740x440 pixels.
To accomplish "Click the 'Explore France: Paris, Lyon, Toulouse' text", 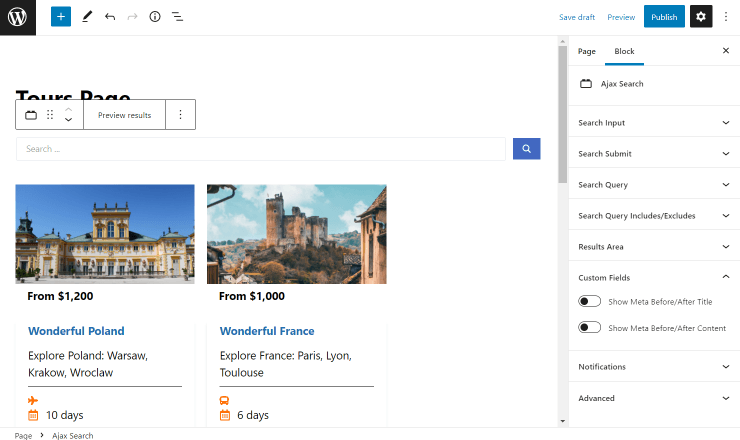I will (x=286, y=364).
